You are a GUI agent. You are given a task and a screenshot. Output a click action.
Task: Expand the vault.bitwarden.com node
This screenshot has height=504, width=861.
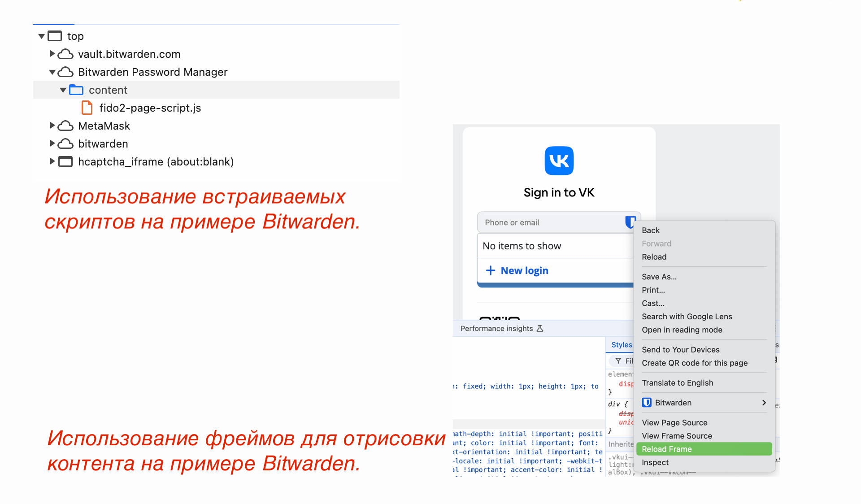tap(52, 54)
